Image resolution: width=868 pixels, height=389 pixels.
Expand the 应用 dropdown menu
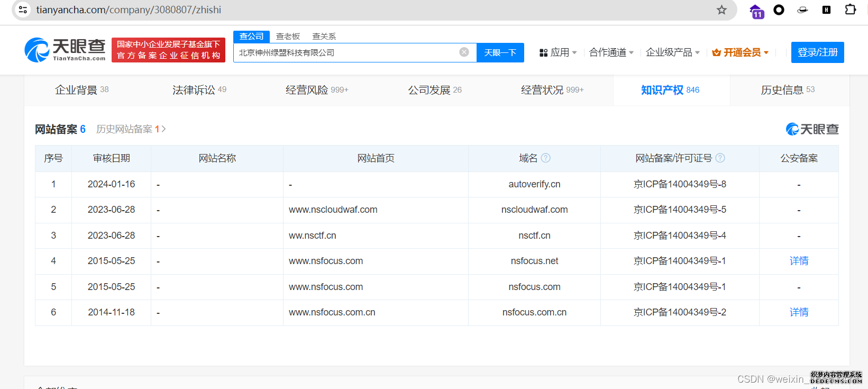tap(558, 52)
